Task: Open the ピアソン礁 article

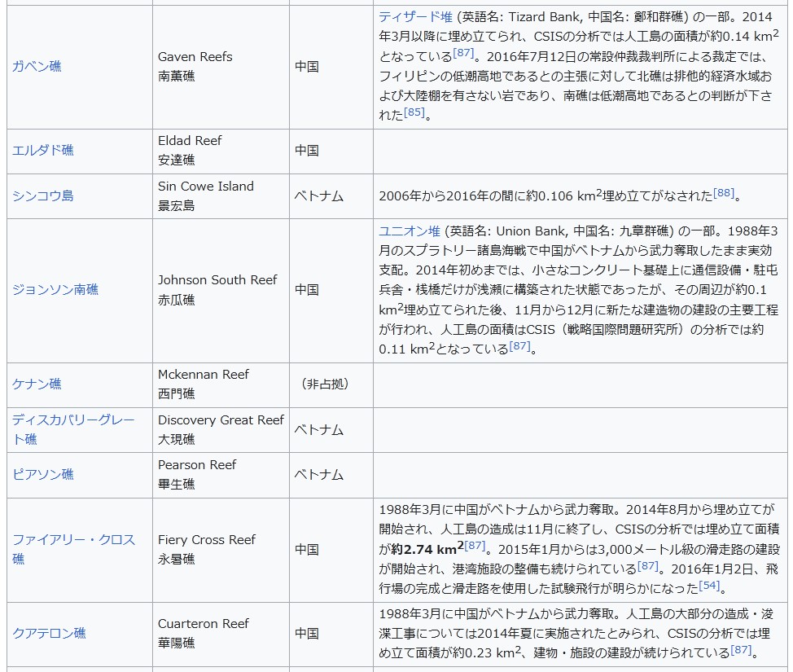Action: coord(43,475)
